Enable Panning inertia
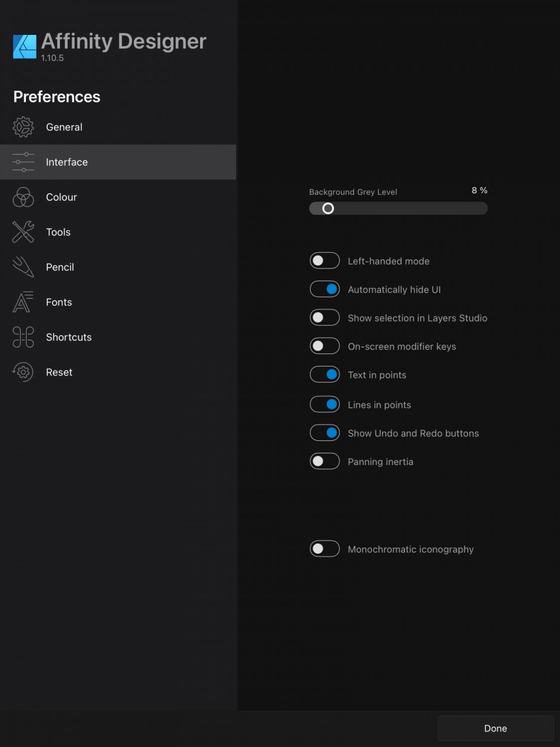The width and height of the screenshot is (560, 747). coord(325,461)
